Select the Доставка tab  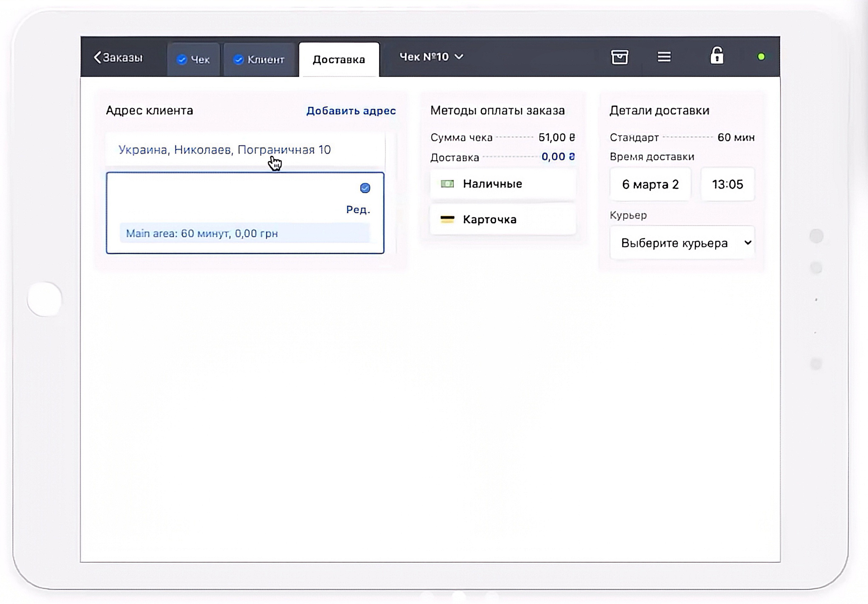[339, 59]
